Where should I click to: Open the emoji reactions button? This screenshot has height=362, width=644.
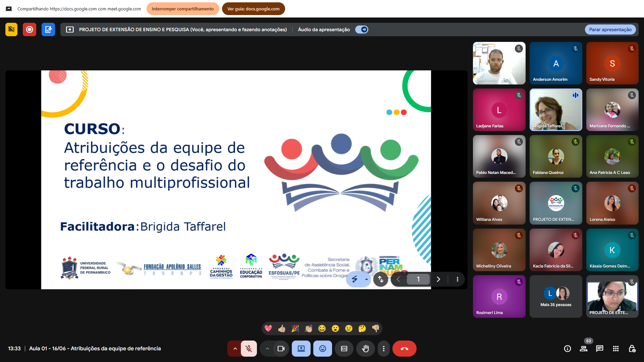point(322,349)
